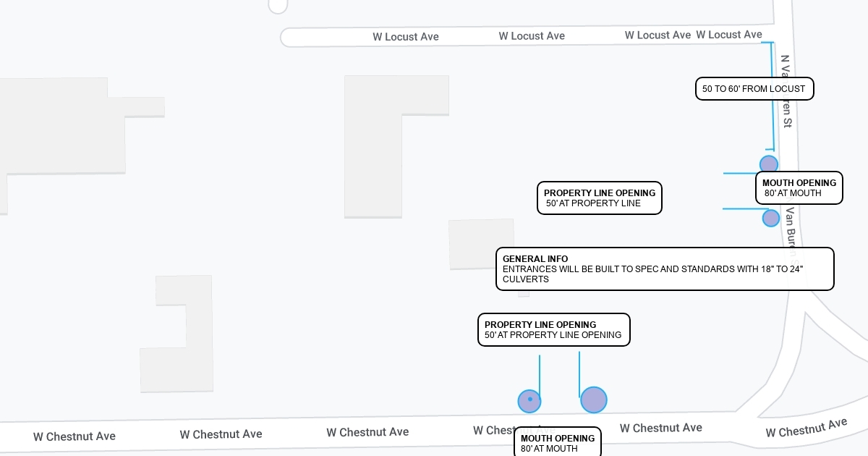The width and height of the screenshot is (868, 456).
Task: Click the circle marker nearest the Locust measurement line
Action: point(768,164)
